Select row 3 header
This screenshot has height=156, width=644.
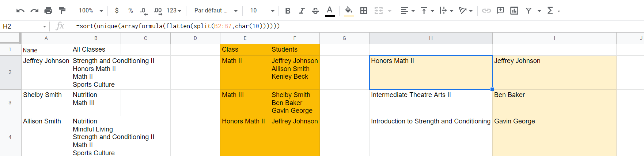click(x=10, y=103)
